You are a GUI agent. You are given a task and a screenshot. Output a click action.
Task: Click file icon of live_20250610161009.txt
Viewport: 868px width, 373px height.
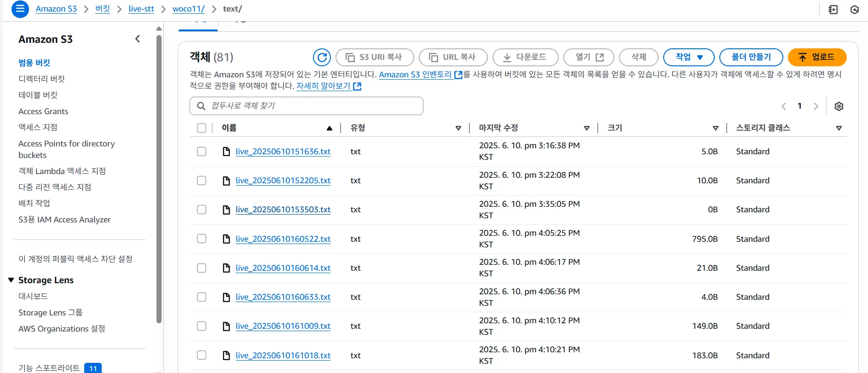pos(226,326)
